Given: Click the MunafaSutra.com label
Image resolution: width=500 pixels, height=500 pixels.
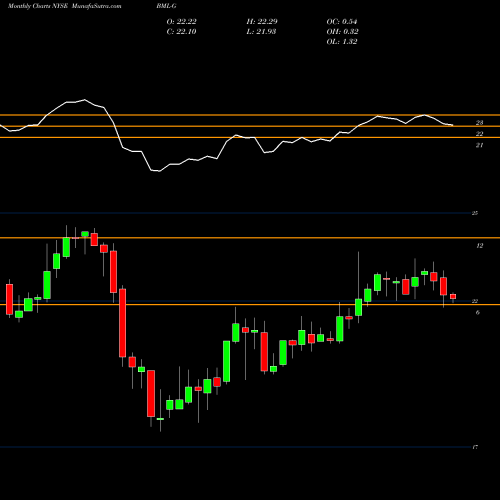Looking at the screenshot, I should [96, 6].
